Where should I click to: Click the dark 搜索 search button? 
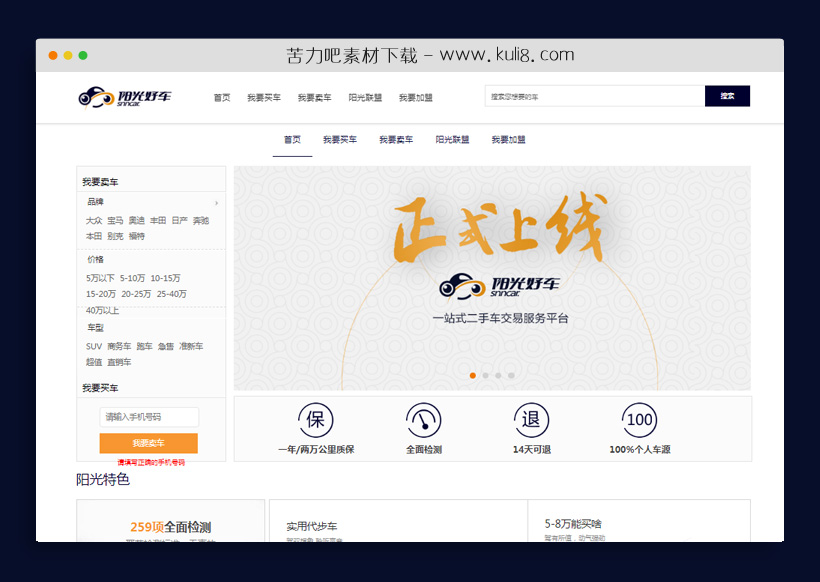(727, 96)
